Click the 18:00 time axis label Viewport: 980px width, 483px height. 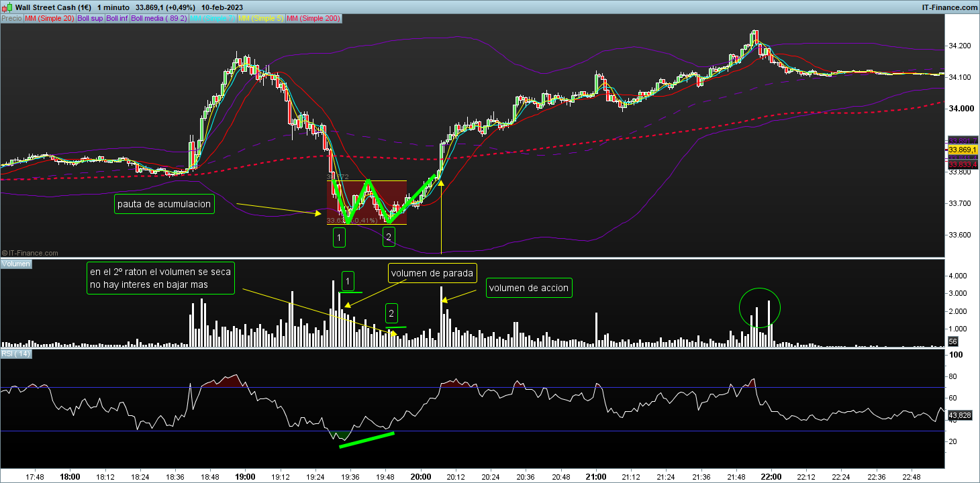click(70, 477)
